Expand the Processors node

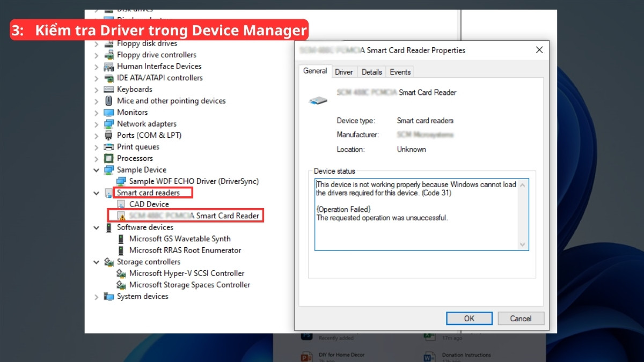click(x=97, y=159)
